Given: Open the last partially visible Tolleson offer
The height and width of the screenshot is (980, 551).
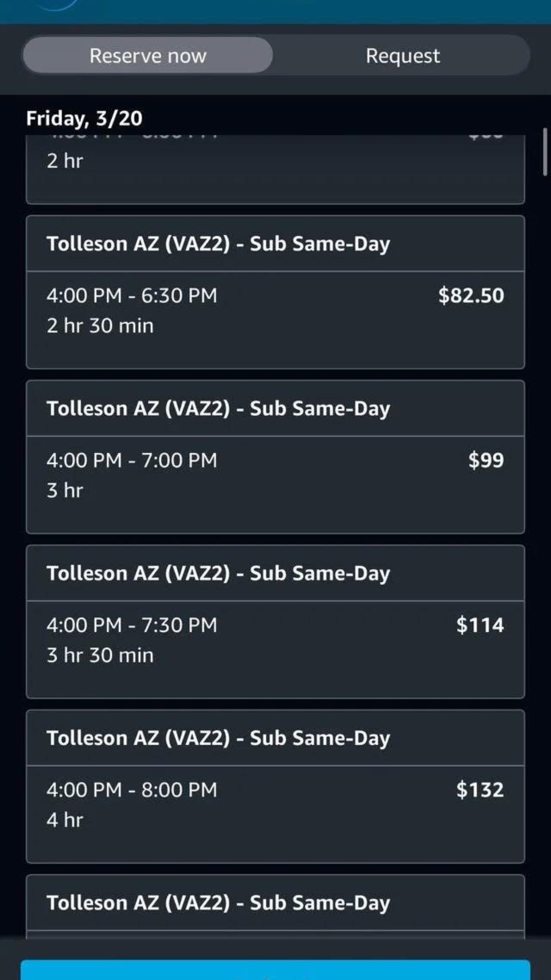Looking at the screenshot, I should pyautogui.click(x=275, y=906).
